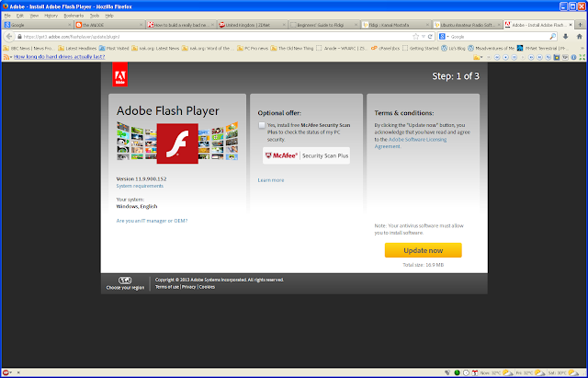
Task: Open the Getting Started bookmark
Action: 421,48
